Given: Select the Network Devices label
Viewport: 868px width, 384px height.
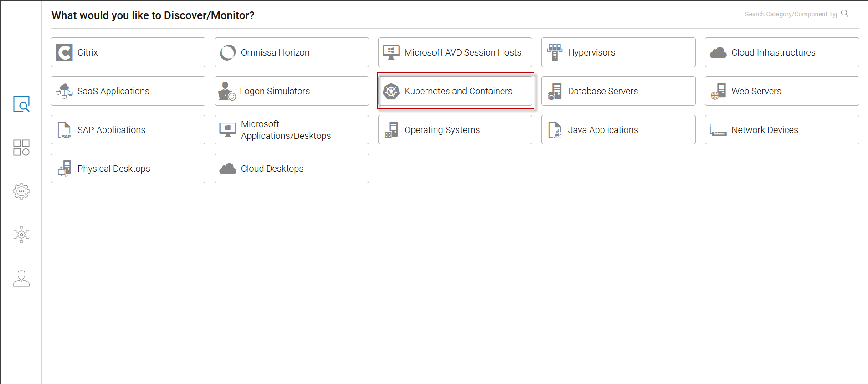Looking at the screenshot, I should (x=765, y=130).
